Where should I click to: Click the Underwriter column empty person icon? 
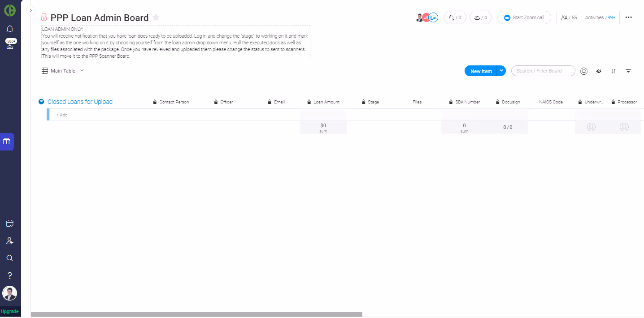(591, 127)
